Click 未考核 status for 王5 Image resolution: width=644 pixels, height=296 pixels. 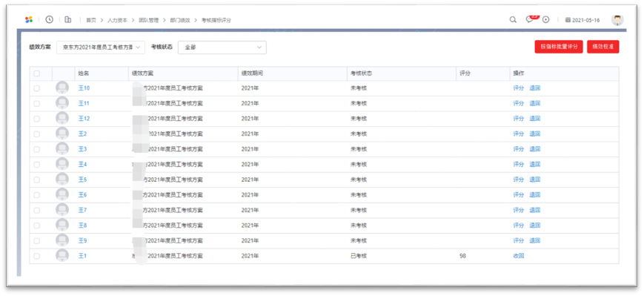click(x=359, y=180)
